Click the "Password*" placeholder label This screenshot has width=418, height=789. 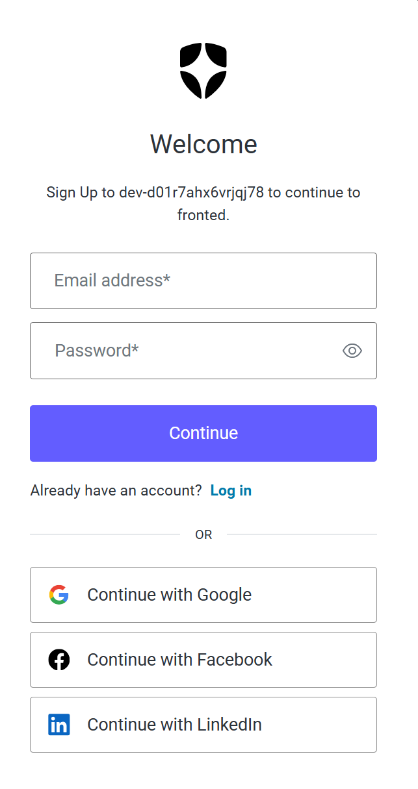(x=97, y=351)
